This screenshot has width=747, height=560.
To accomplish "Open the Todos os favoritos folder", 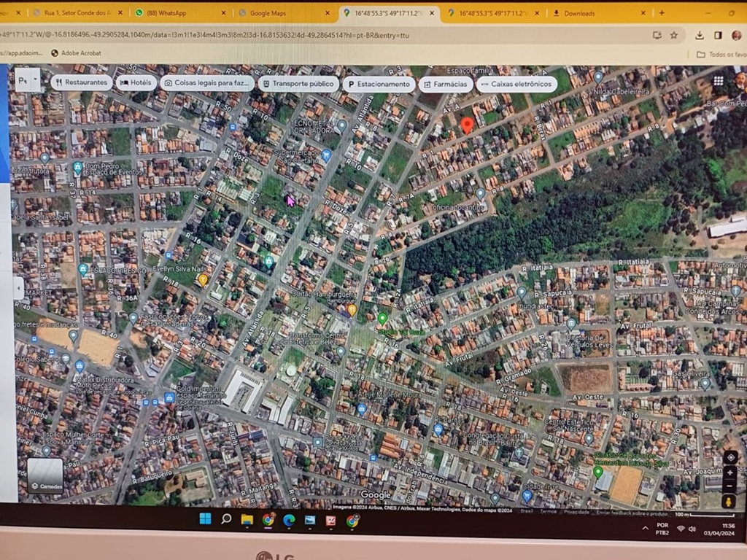I will point(721,54).
